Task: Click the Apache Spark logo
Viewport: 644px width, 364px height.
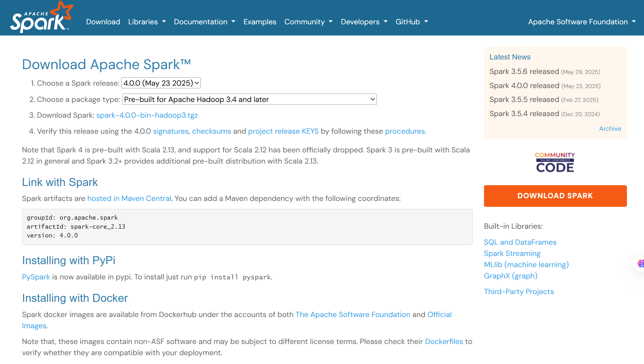Action: click(41, 18)
